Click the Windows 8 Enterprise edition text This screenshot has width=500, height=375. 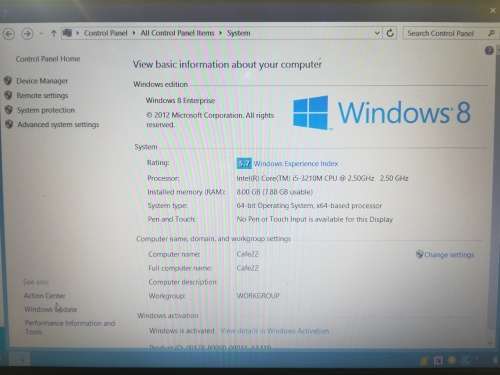point(180,100)
